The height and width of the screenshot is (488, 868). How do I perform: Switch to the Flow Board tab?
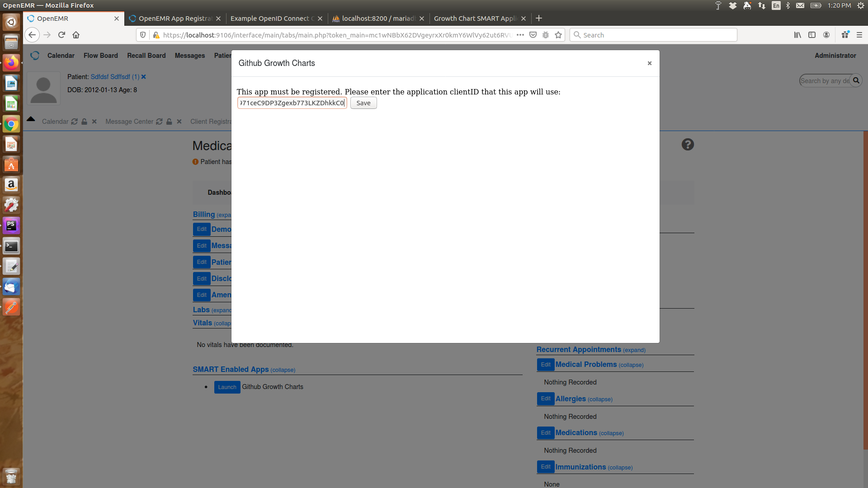(101, 55)
